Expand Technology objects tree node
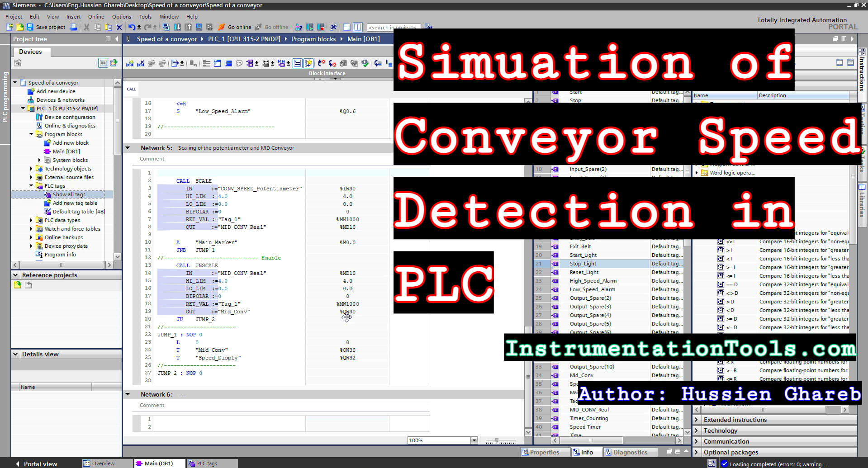Image resolution: width=868 pixels, height=468 pixels. point(31,169)
